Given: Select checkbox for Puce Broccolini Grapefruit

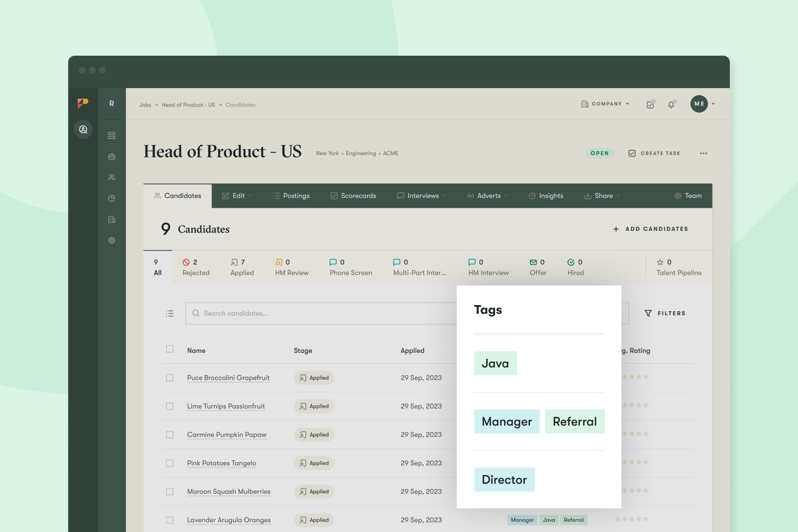Looking at the screenshot, I should [x=170, y=378].
